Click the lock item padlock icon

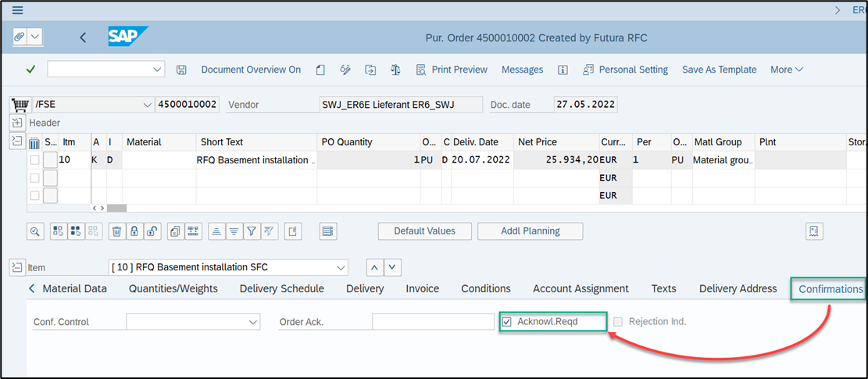134,231
